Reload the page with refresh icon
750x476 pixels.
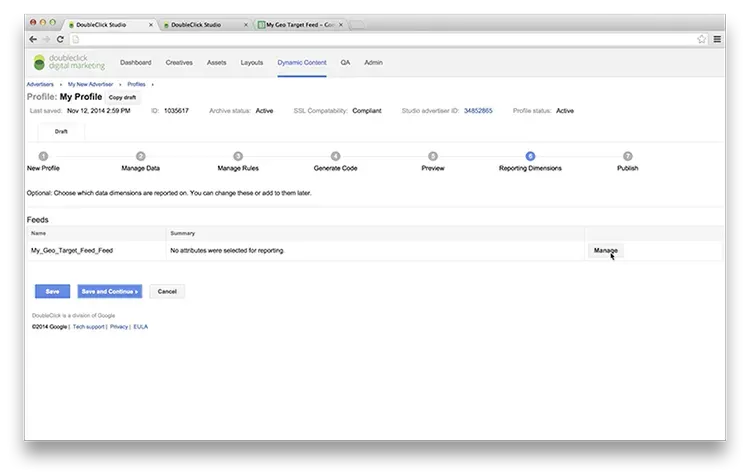pos(60,39)
